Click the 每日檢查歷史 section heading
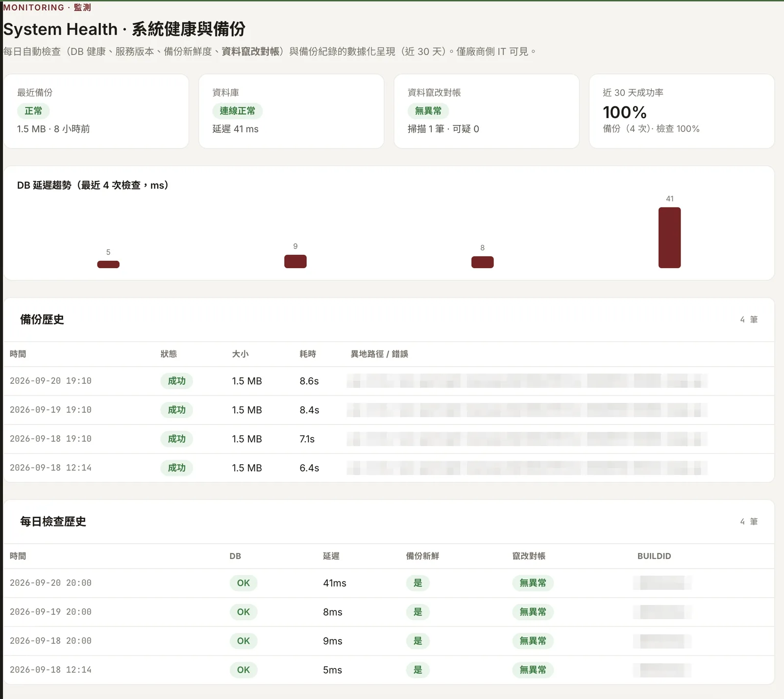 (x=53, y=522)
